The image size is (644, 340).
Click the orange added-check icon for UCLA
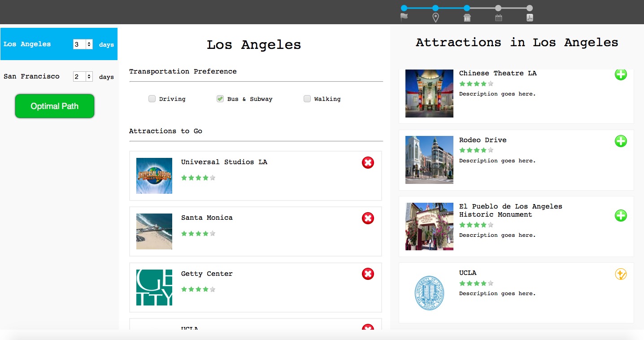[621, 274]
